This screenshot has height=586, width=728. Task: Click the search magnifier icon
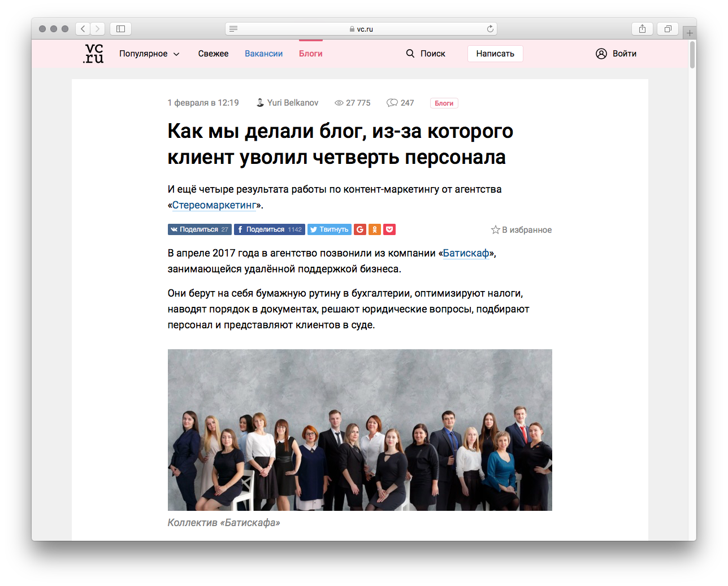point(410,54)
